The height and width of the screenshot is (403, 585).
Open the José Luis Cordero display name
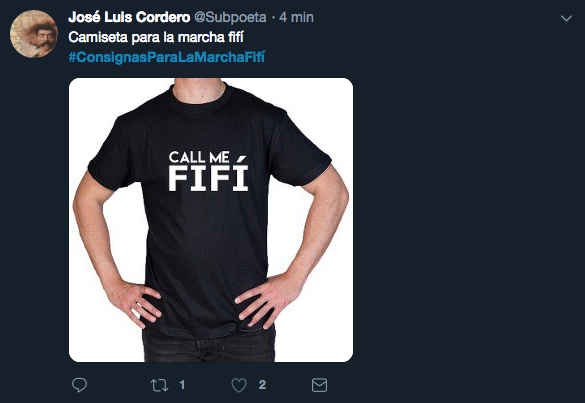[129, 17]
